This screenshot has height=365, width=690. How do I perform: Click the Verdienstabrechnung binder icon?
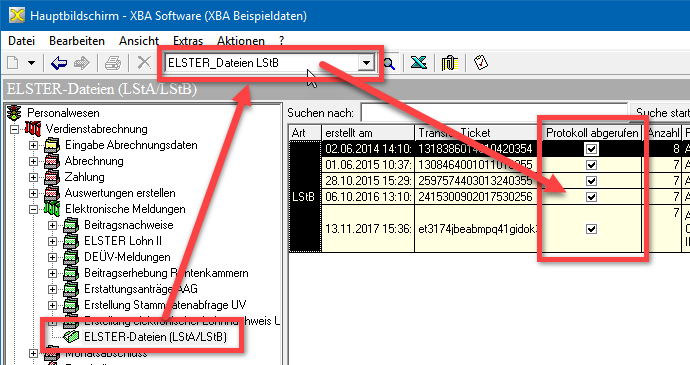33,129
